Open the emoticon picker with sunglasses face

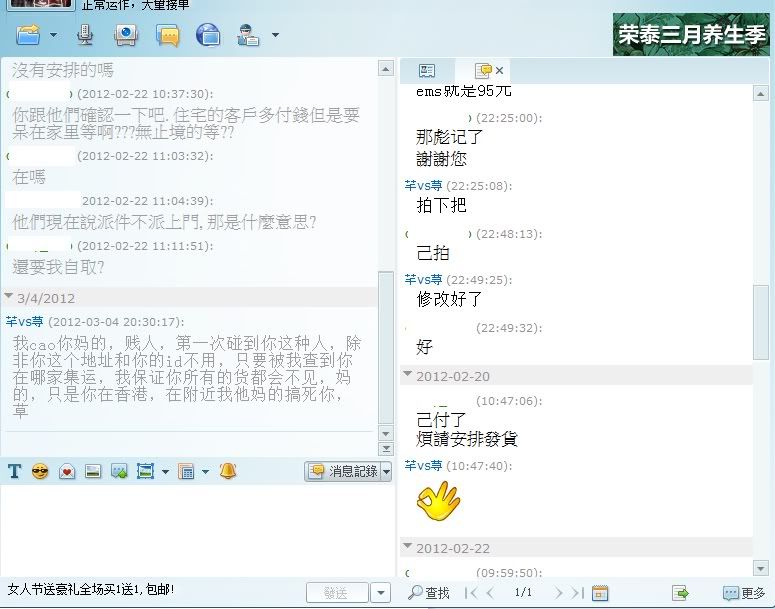pos(40,471)
